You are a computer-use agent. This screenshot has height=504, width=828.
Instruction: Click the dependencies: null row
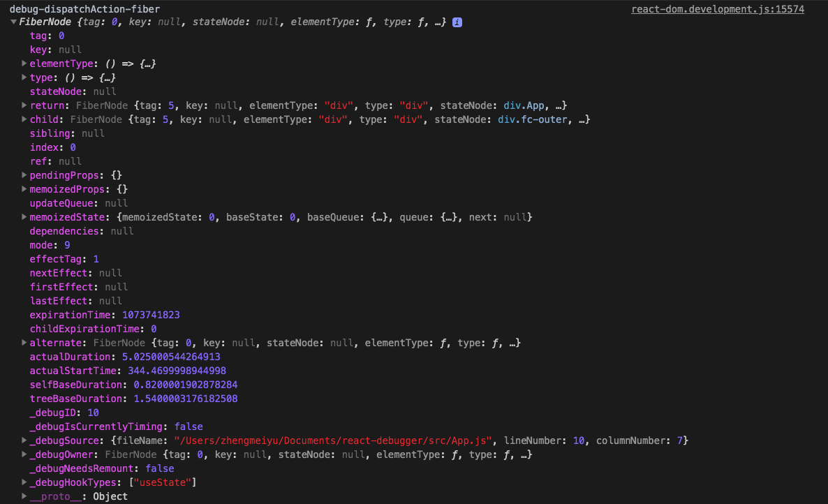click(x=81, y=231)
